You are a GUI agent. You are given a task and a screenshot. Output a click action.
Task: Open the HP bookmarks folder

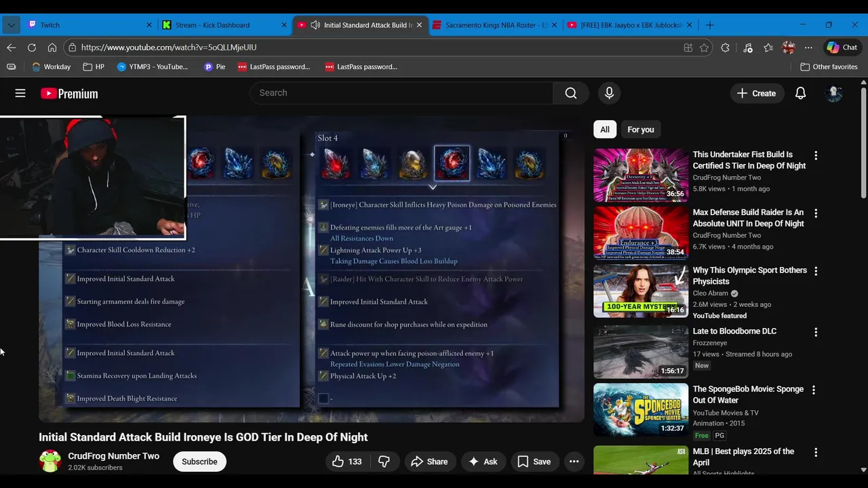tap(94, 66)
